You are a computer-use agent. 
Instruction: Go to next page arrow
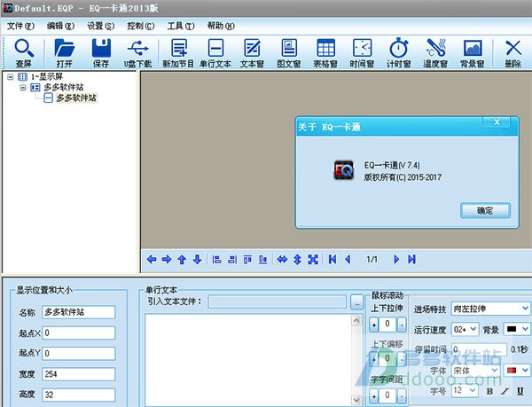[x=396, y=260]
